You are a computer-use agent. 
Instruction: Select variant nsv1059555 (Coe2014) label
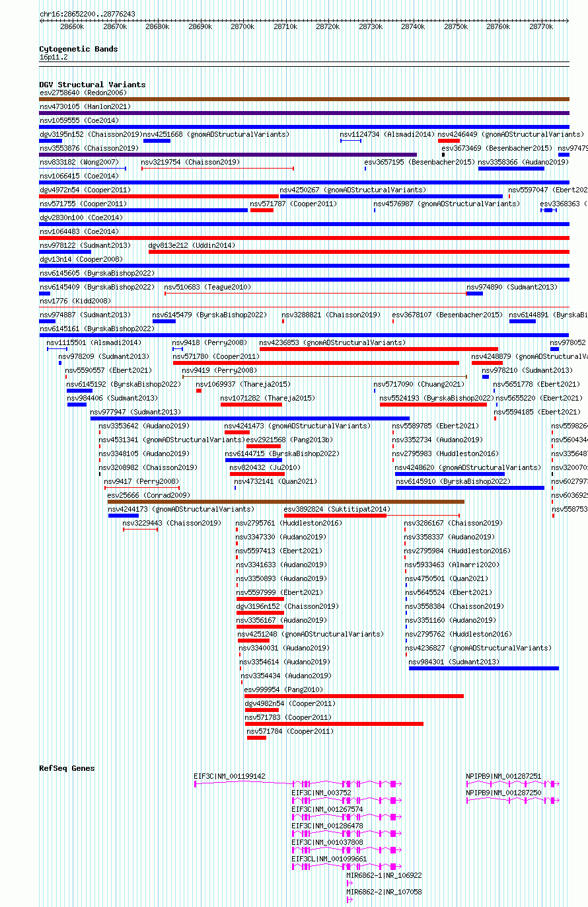click(x=79, y=120)
